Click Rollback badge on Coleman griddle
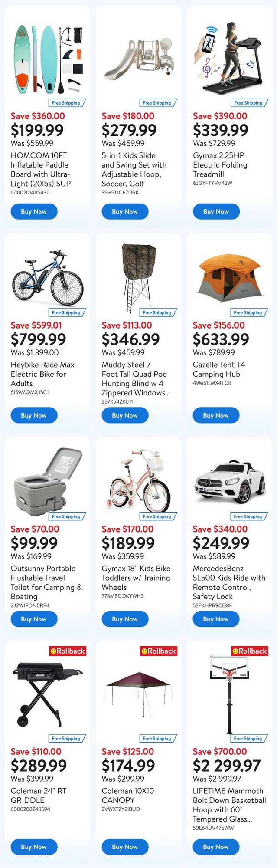This screenshot has height=868, width=277. [x=68, y=651]
